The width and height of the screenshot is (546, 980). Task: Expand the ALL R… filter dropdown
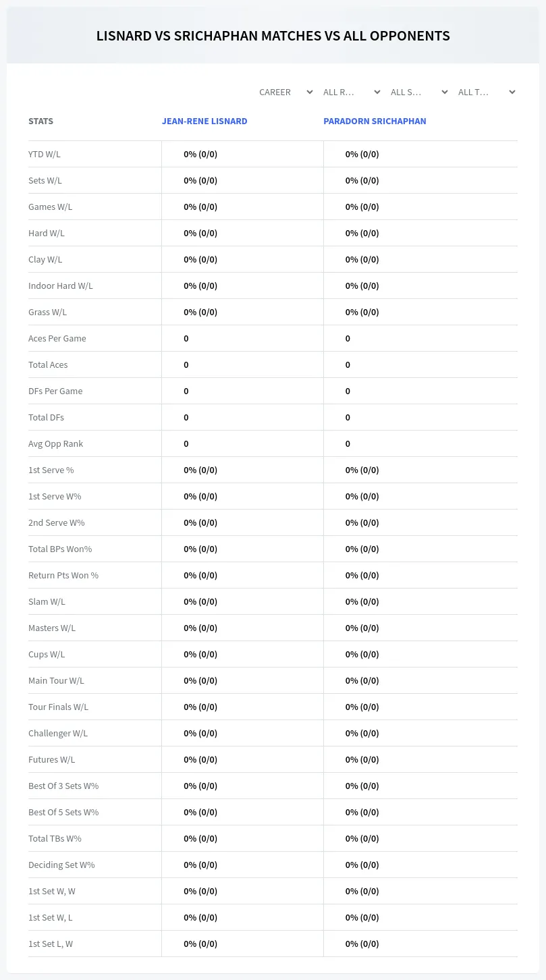coord(351,92)
